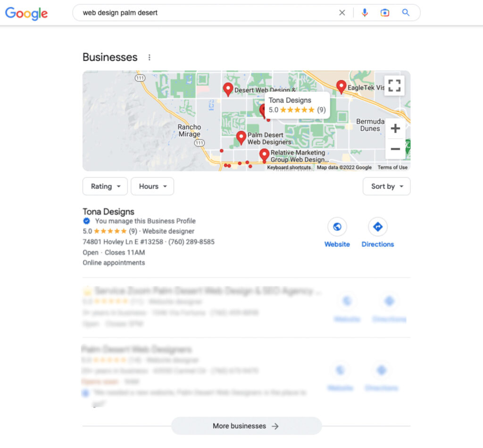
Task: Open the Hours filter dropdown
Action: click(x=152, y=186)
